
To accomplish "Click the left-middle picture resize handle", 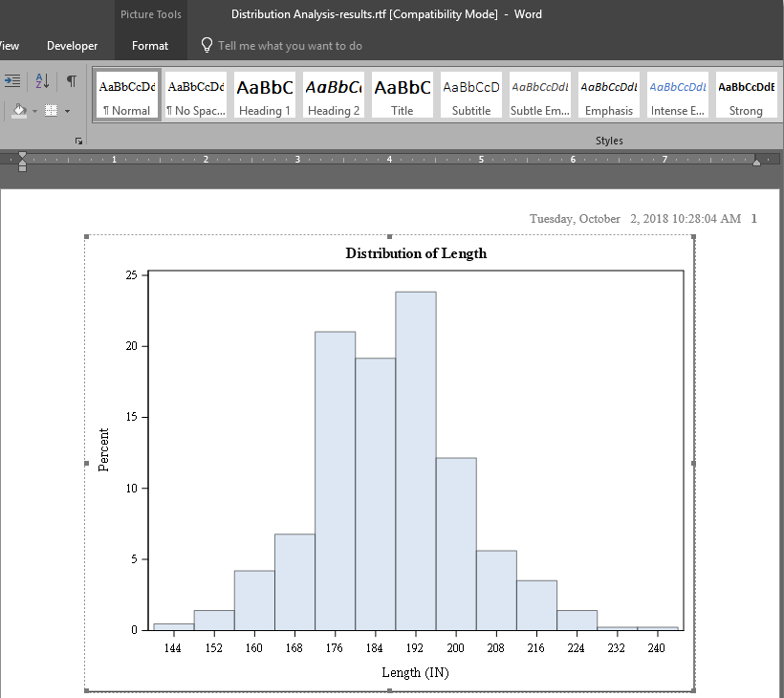I will click(x=86, y=464).
